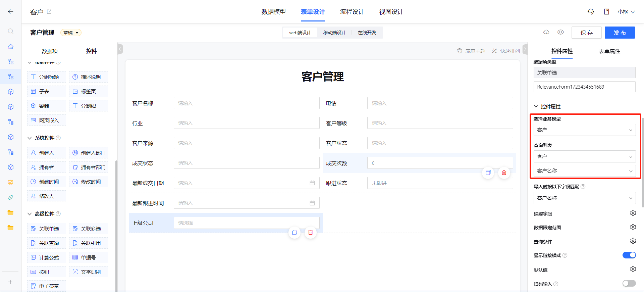644x292 pixels.
Task: Open 查询列表 客户 dropdown
Action: (584, 156)
